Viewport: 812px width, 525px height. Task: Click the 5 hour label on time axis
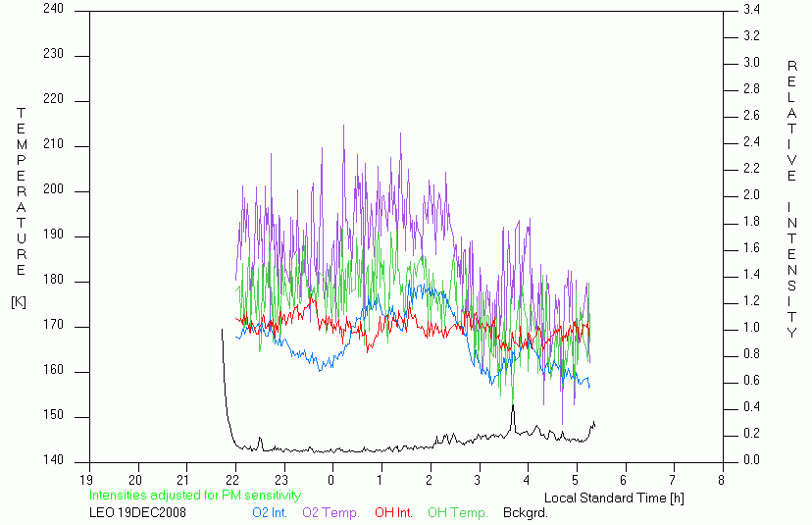pos(576,481)
